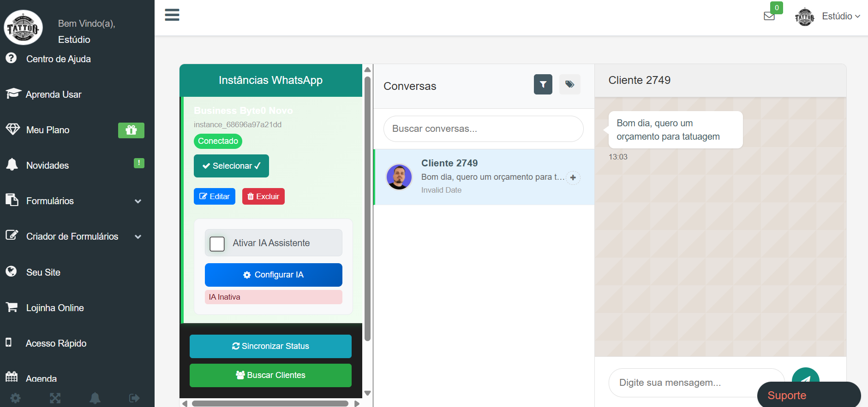Click the Editar instance button
The image size is (868, 407).
(x=215, y=196)
